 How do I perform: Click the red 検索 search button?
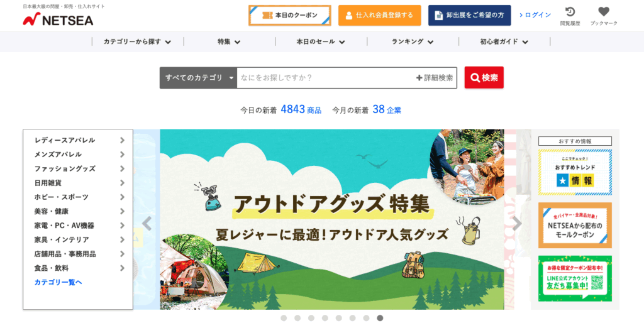click(484, 77)
